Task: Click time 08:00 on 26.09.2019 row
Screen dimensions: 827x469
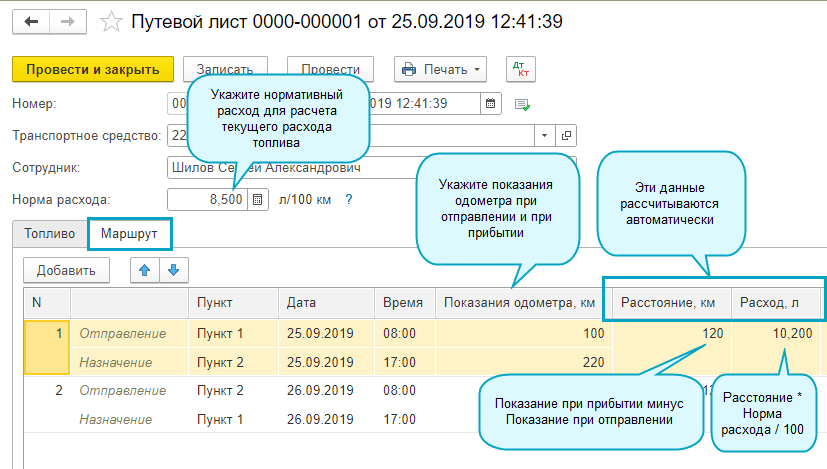Action: coord(399,390)
